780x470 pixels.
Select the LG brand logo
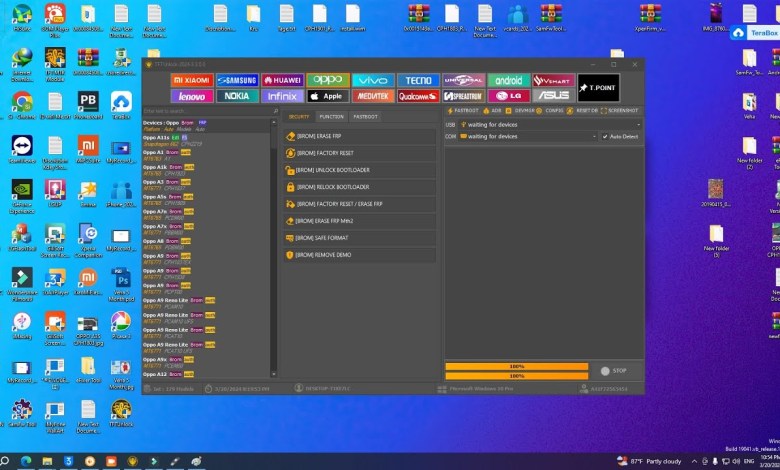click(x=509, y=96)
